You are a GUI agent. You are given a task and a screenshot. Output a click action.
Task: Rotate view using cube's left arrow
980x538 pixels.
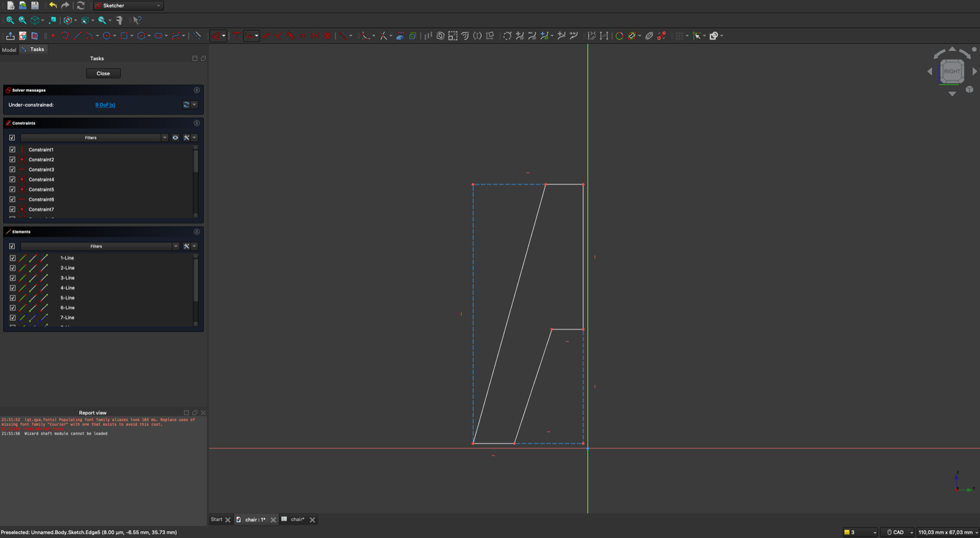click(x=930, y=72)
